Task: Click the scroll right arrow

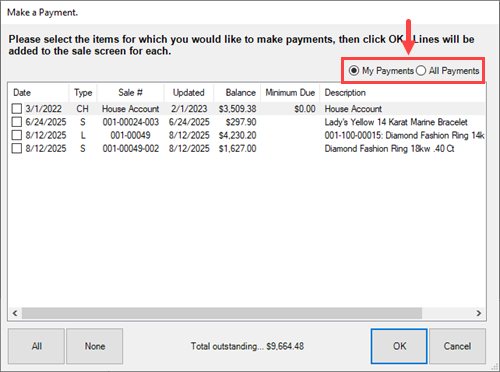Action: [479, 313]
